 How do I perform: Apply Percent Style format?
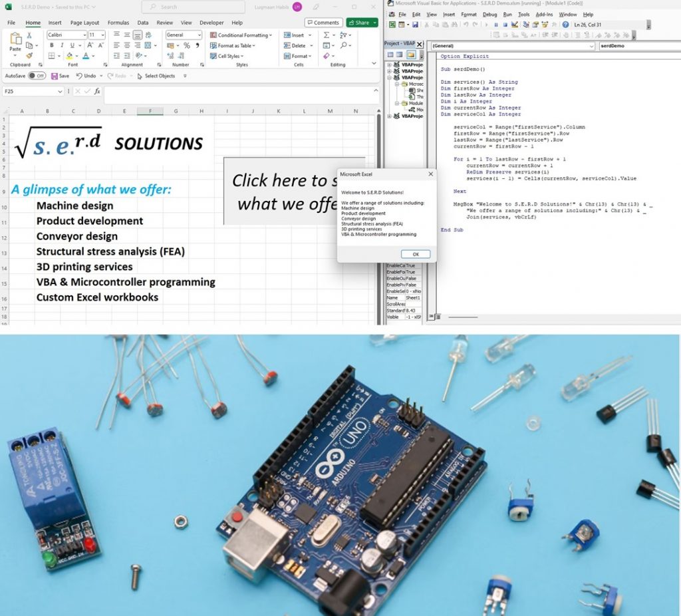coord(187,45)
